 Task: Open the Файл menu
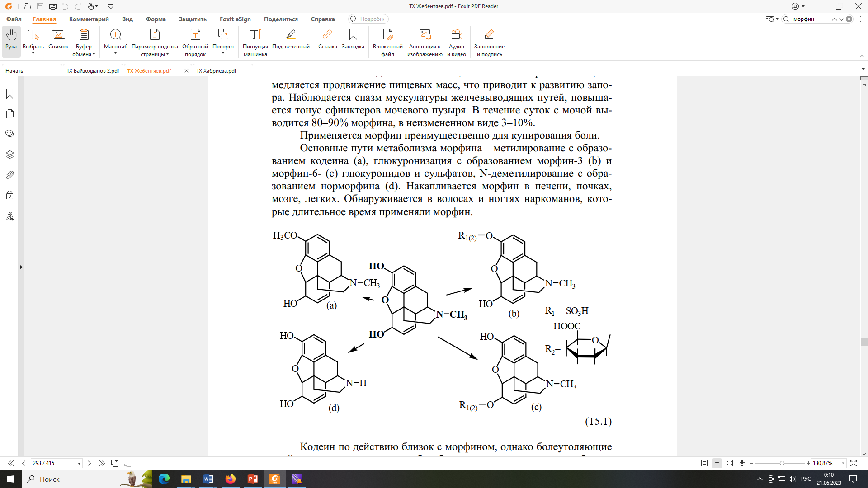pos(14,19)
